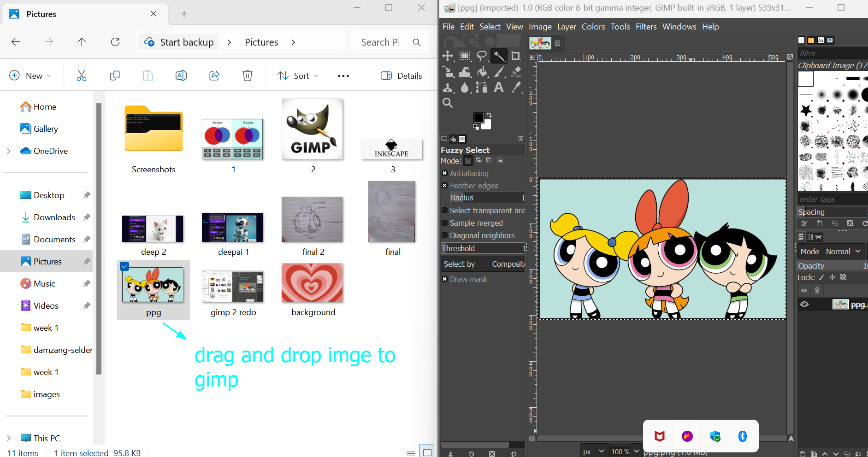Select the Clone stamp tool
868x457 pixels.
pos(448,88)
